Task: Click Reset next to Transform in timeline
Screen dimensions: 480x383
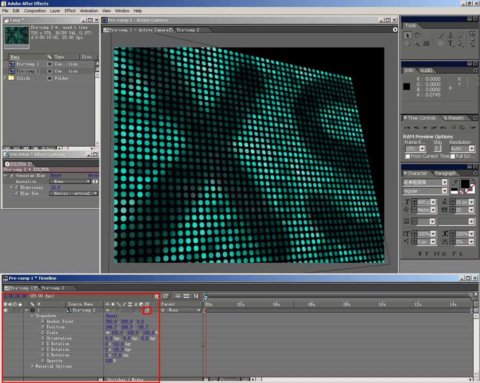Action: (x=111, y=316)
